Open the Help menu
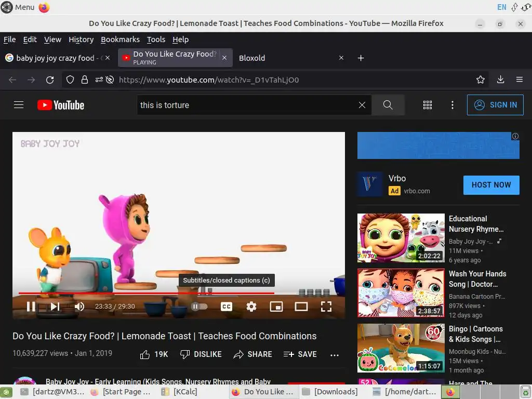The height and width of the screenshot is (399, 532). (x=180, y=39)
